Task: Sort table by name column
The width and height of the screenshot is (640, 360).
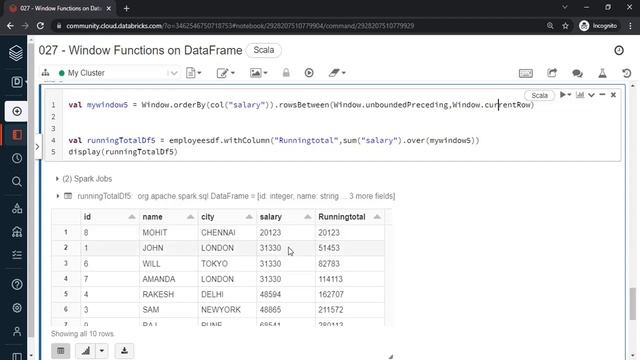Action: (190, 217)
